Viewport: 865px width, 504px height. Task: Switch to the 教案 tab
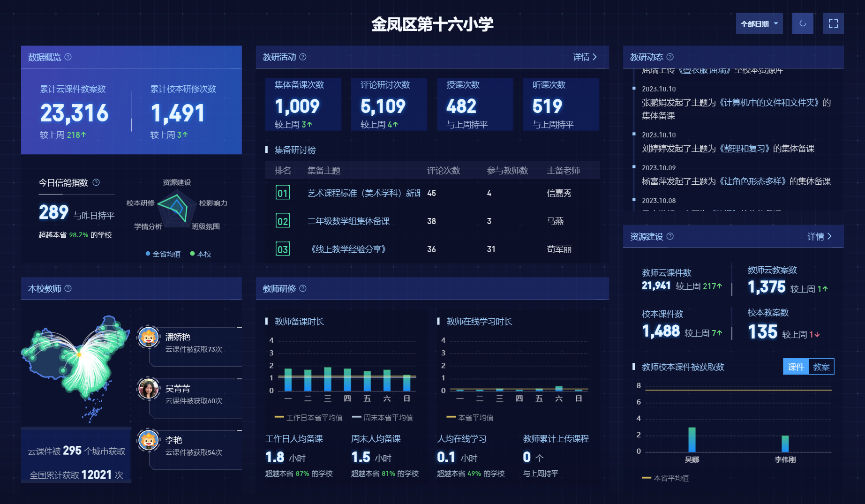821,367
